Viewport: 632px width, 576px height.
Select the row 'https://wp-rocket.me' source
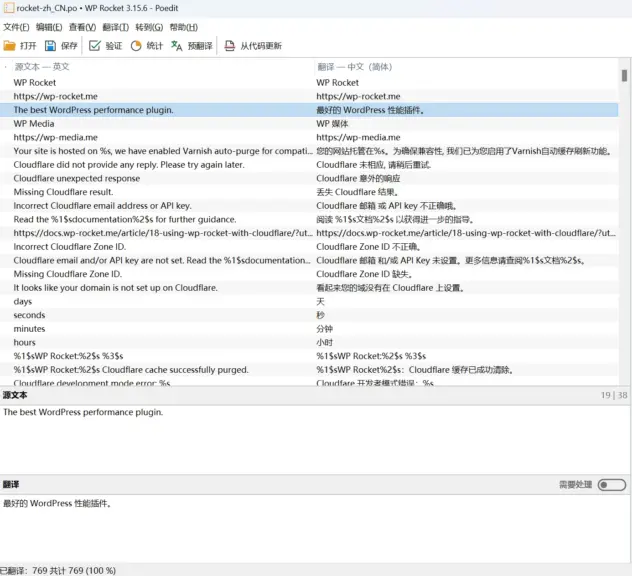tap(55, 96)
